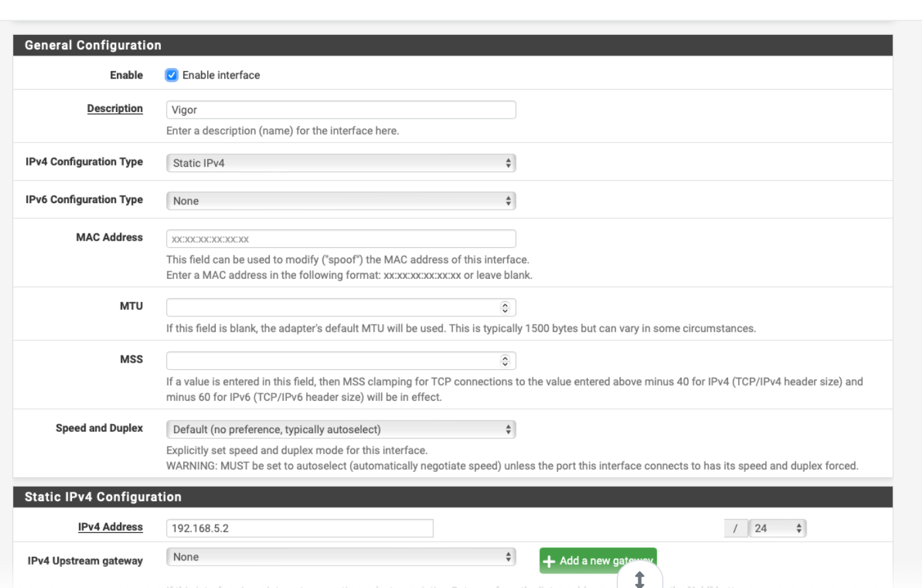
Task: Open the subnet mask 24 dropdown
Action: [778, 528]
